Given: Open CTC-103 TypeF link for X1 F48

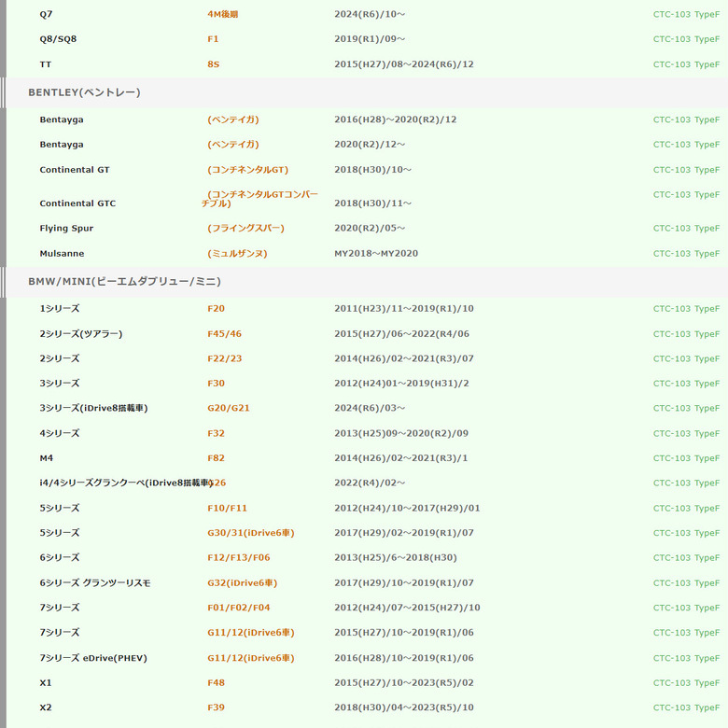Looking at the screenshot, I should (686, 683).
